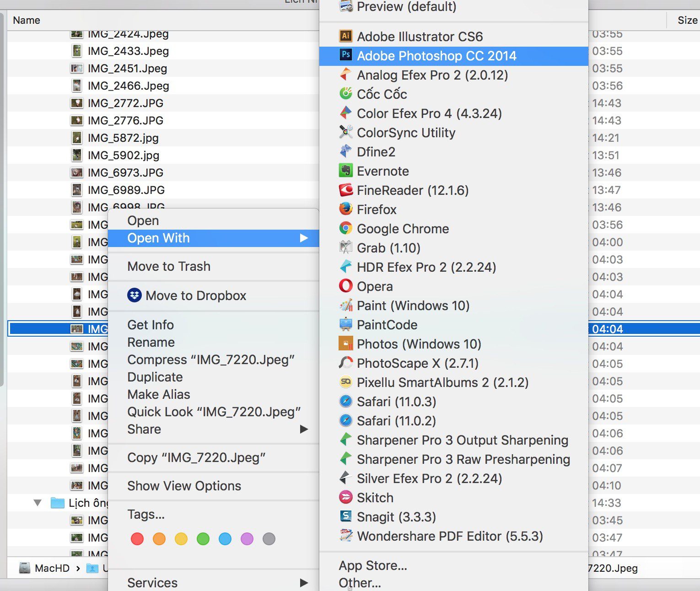
Task: Open Show View Options
Action: [x=213, y=486]
